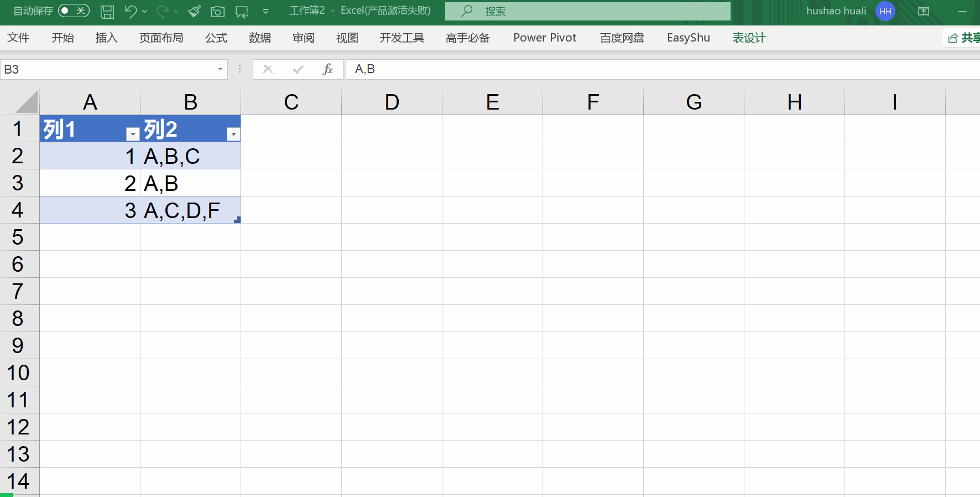Image resolution: width=980 pixels, height=497 pixels.
Task: Click the table resize handle at B4 corner
Action: click(237, 220)
